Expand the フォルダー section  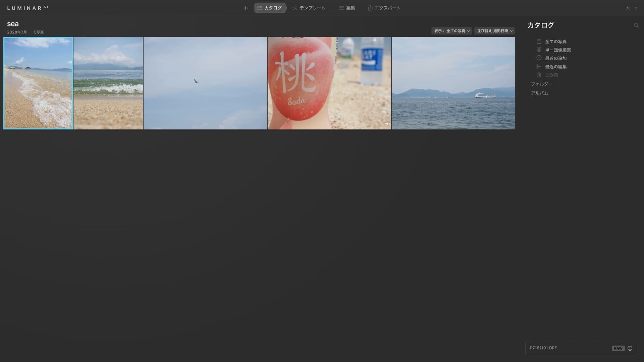point(541,84)
